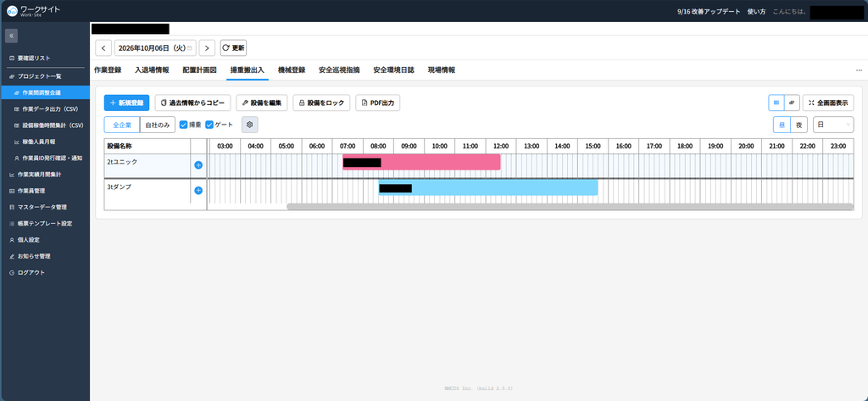868x401 pixels.
Task: Open the 機械登録 tab
Action: 292,70
